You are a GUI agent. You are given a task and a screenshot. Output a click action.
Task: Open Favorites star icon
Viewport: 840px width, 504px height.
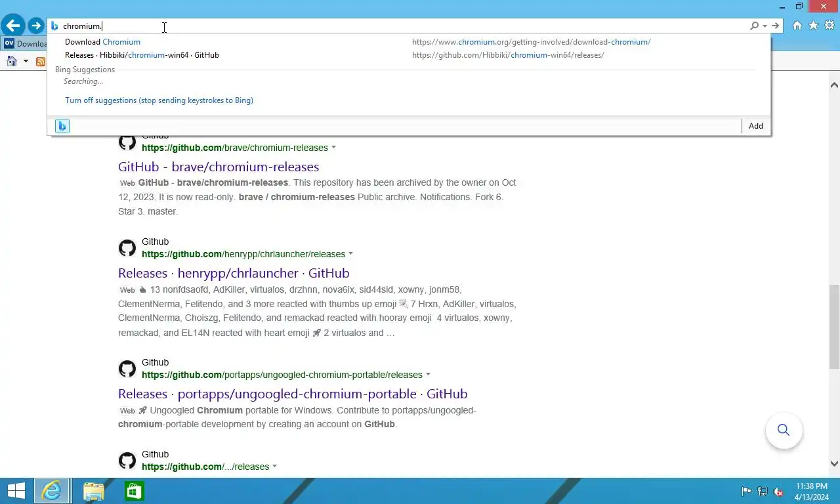(813, 26)
